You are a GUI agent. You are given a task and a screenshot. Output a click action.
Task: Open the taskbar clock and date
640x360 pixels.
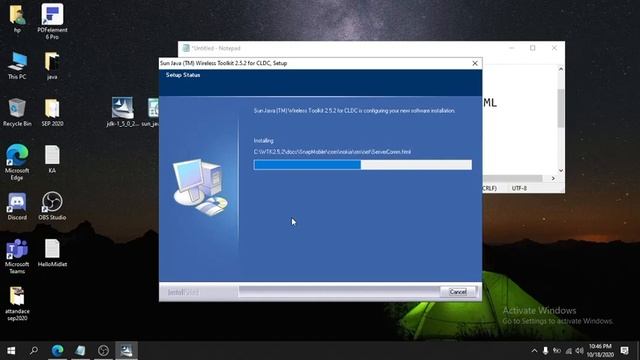[600, 351]
